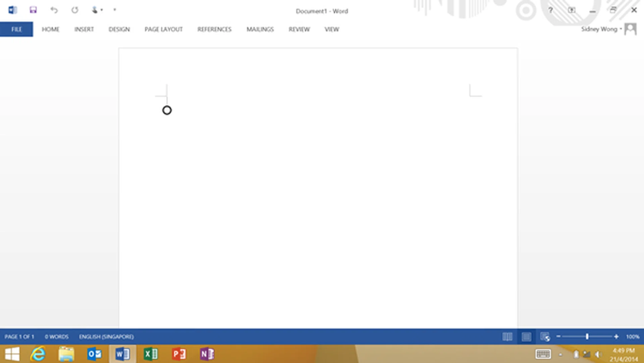Click the word count indicator showing 0 WORDS

point(57,336)
